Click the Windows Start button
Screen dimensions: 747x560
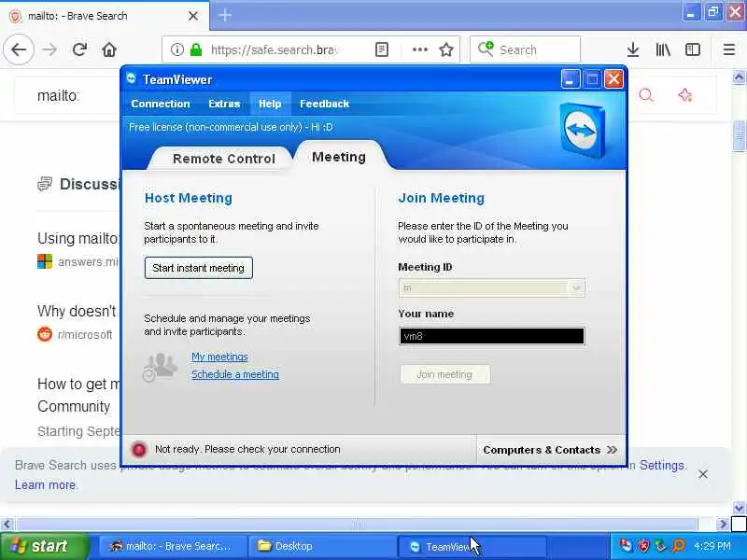45,546
